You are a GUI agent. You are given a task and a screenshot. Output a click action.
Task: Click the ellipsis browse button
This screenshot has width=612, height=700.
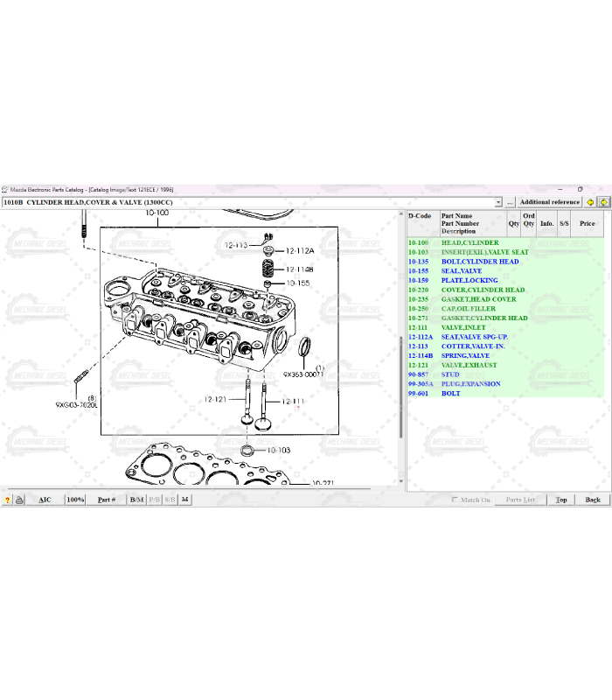511,202
